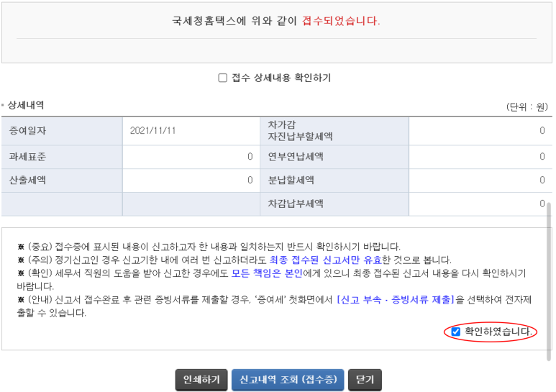Click the 증여일자 label cell
The image size is (556, 392).
pyautogui.click(x=62, y=131)
